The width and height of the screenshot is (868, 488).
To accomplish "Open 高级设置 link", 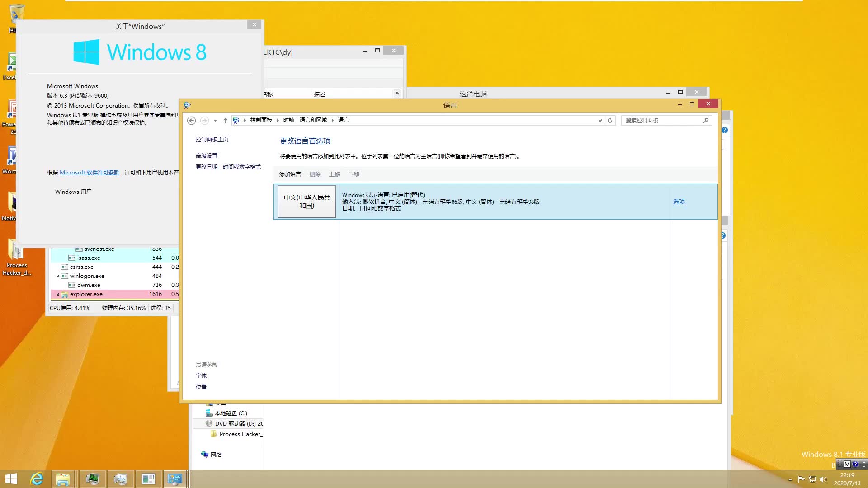I will [206, 155].
